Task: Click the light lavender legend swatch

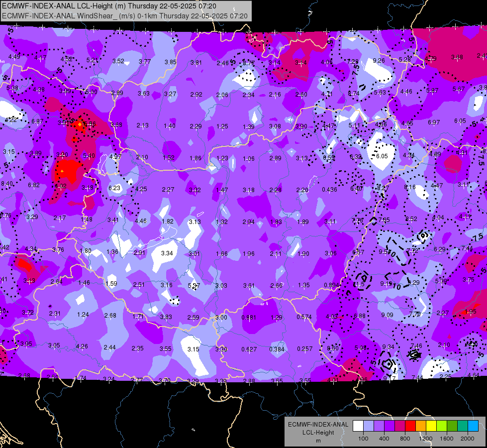Action: 369,426
